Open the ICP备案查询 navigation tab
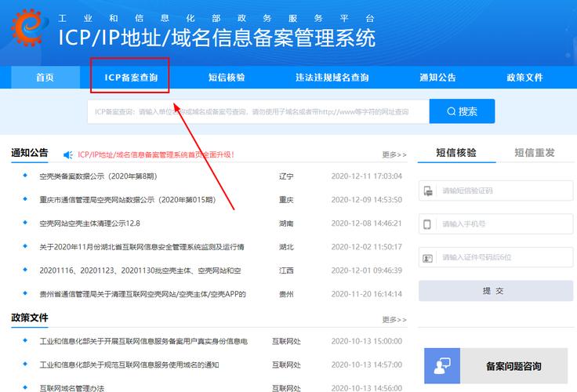This screenshot has width=577, height=392. [x=131, y=78]
